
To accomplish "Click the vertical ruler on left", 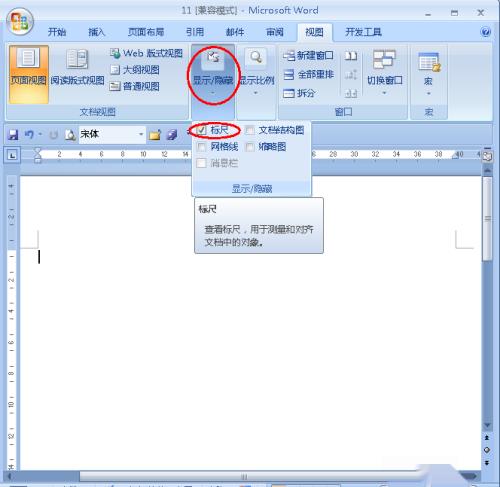I will [x=12, y=322].
